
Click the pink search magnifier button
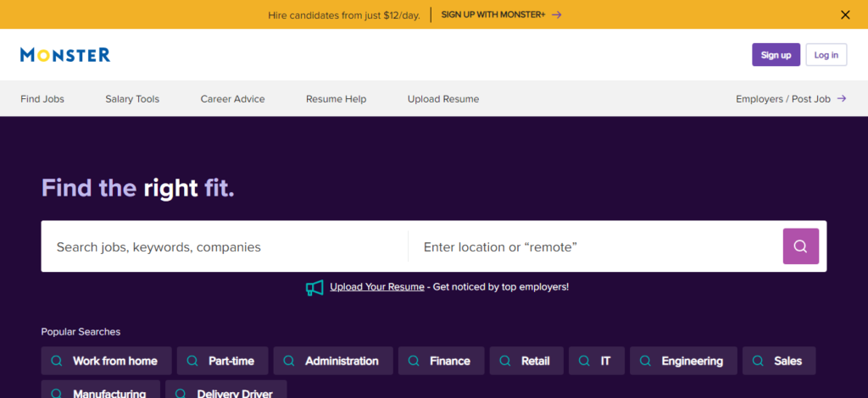800,246
